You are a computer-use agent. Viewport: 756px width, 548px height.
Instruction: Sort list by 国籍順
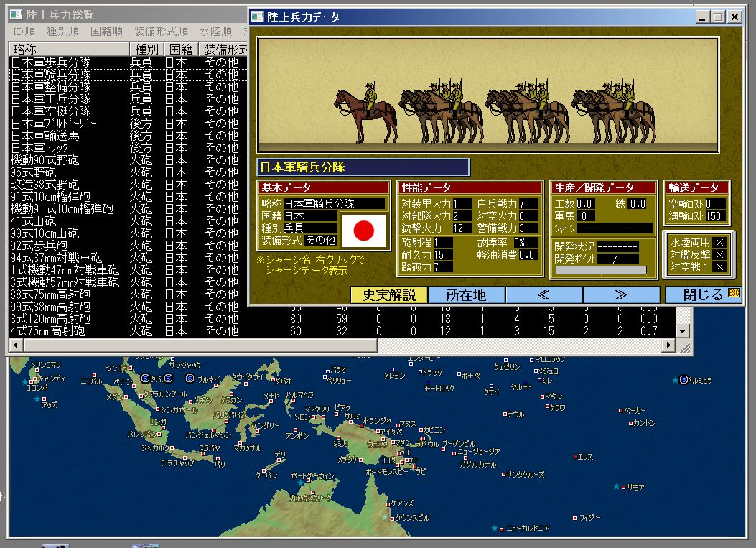pos(106,32)
